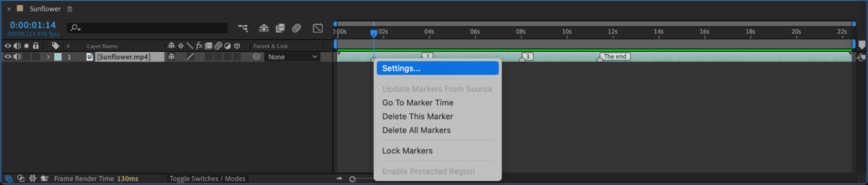868x185 pixels.
Task: Enable Frame Blending for the composition
Action: [280, 28]
